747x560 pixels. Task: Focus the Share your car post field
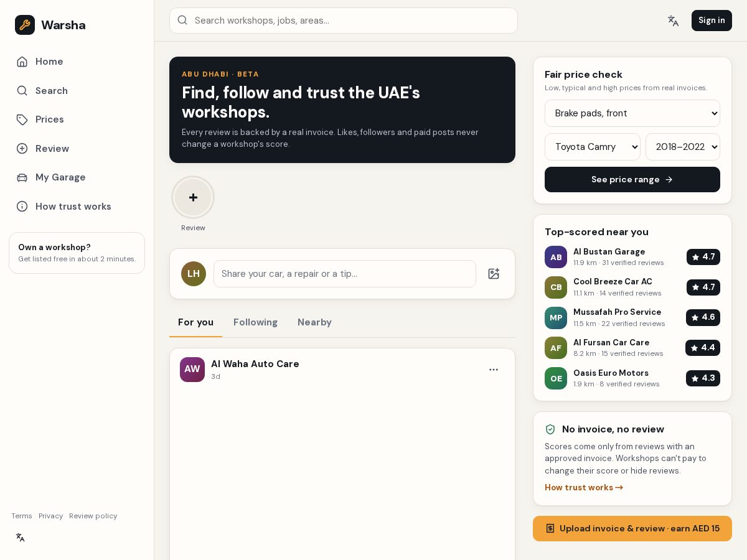click(345, 274)
